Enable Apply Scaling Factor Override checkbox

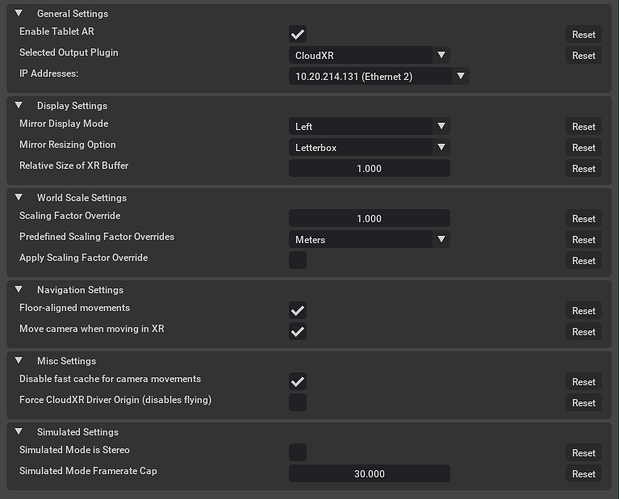298,260
